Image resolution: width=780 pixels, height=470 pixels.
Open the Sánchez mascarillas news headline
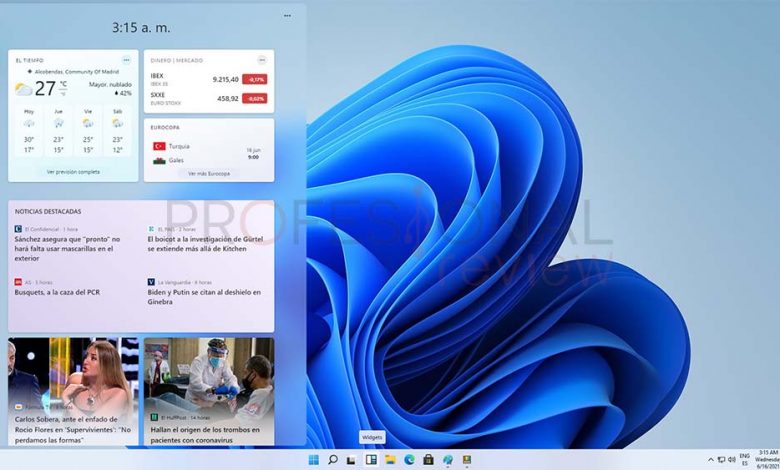[x=67, y=249]
